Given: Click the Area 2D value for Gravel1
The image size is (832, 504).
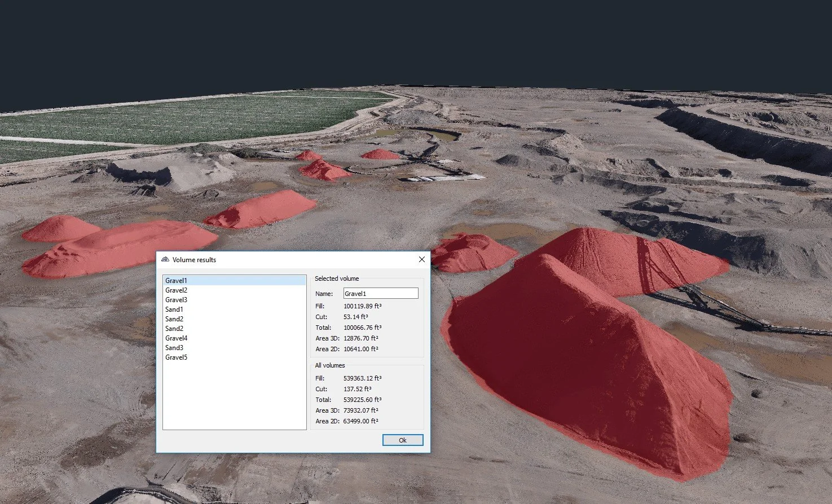Looking at the screenshot, I should 361,349.
